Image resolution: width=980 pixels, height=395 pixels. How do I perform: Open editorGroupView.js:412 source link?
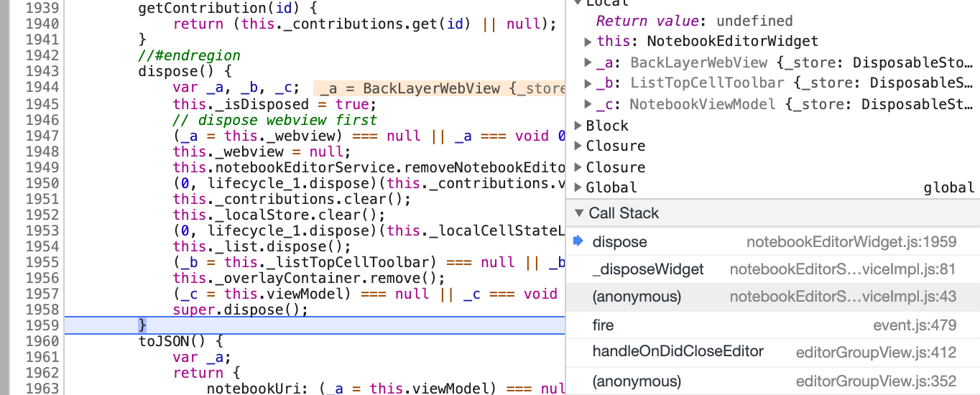pos(876,353)
